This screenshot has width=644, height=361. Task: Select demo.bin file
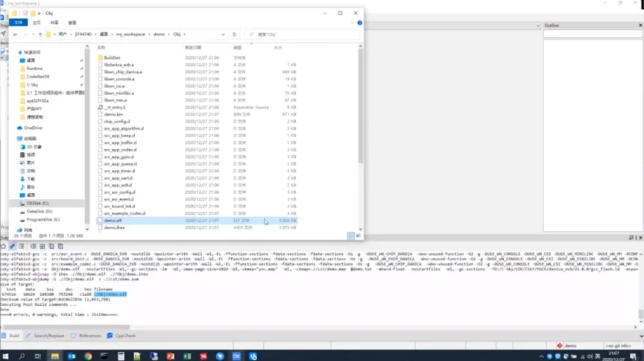coord(113,114)
